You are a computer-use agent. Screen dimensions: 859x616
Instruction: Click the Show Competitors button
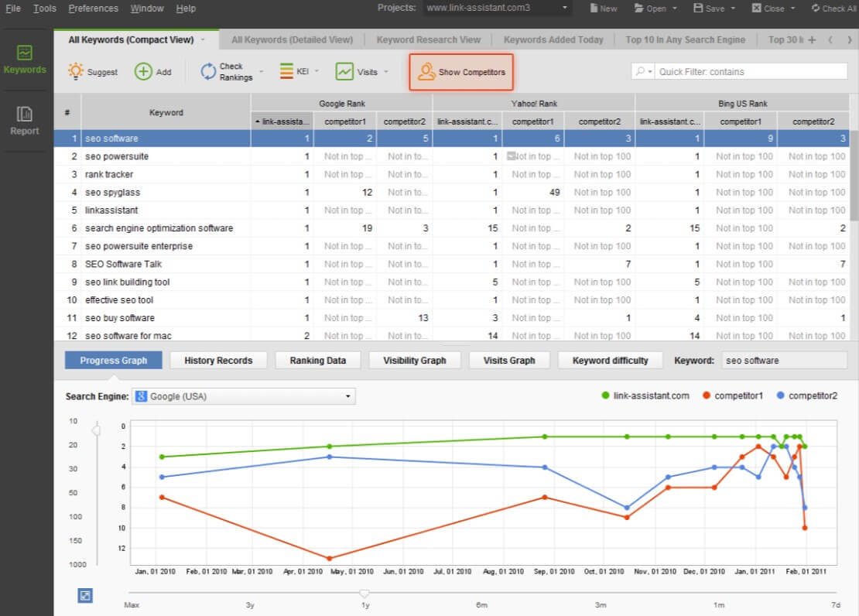coord(461,72)
